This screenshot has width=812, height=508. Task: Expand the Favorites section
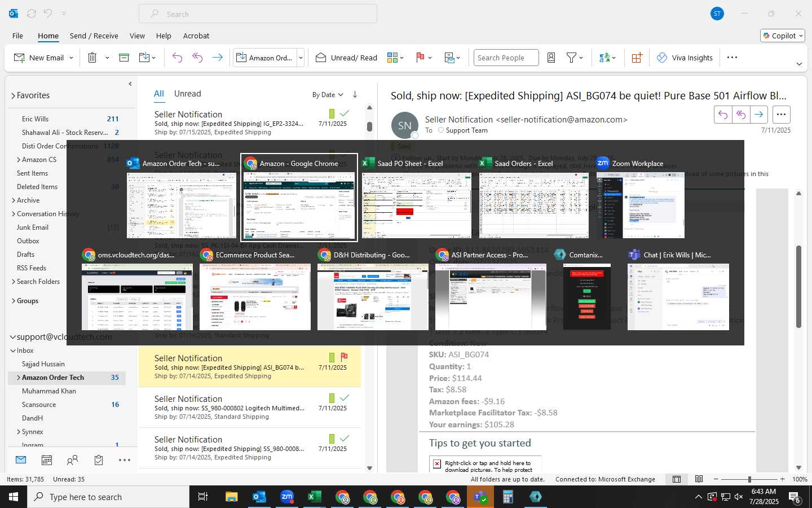pos(13,96)
